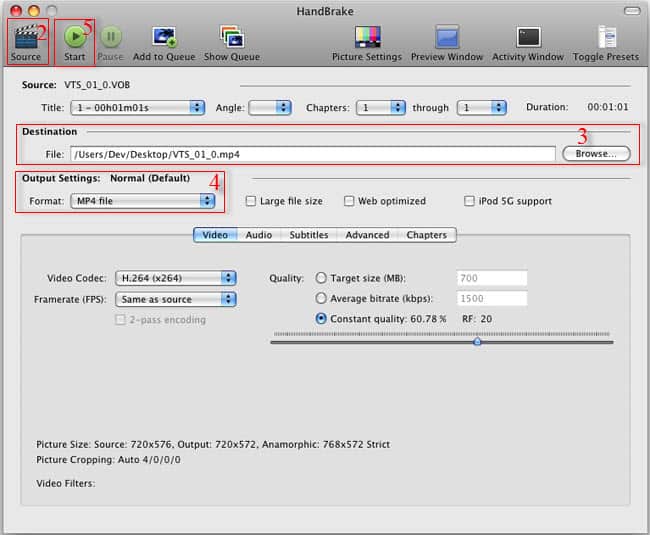
Task: Open the Format MP4 file dropdown
Action: coord(143,201)
